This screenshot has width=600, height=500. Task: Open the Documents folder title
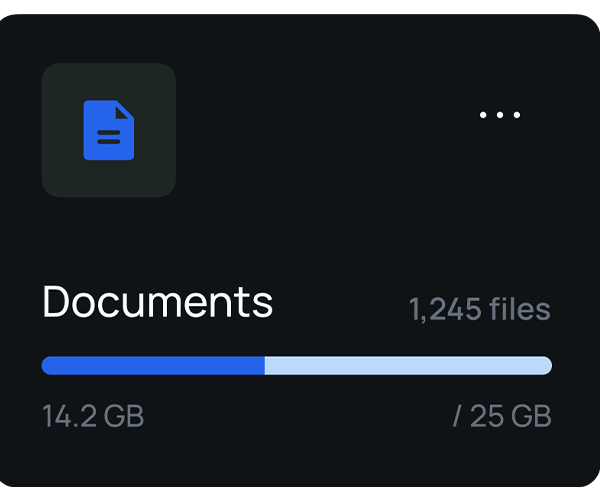click(157, 301)
